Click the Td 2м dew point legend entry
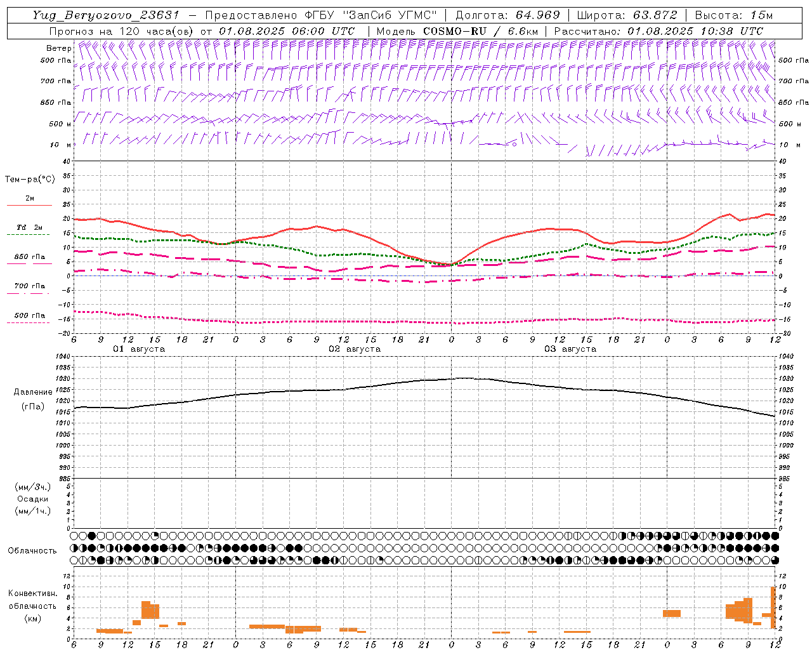 pos(30,227)
